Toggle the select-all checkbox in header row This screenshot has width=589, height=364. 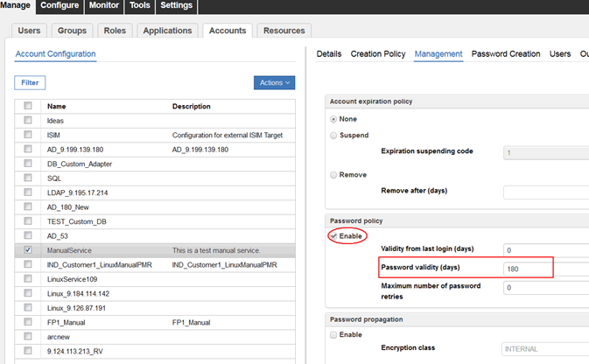[x=28, y=106]
